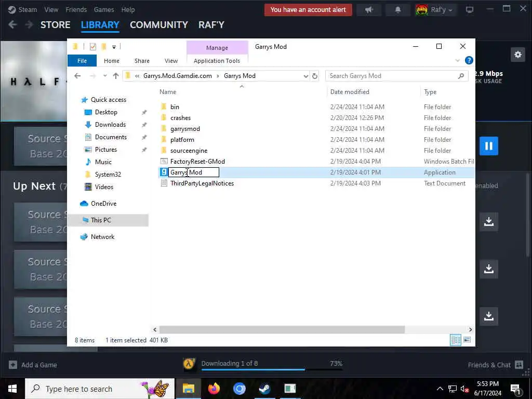The width and height of the screenshot is (532, 399).
Task: Click the Search Garrys Mod field
Action: tap(396, 76)
